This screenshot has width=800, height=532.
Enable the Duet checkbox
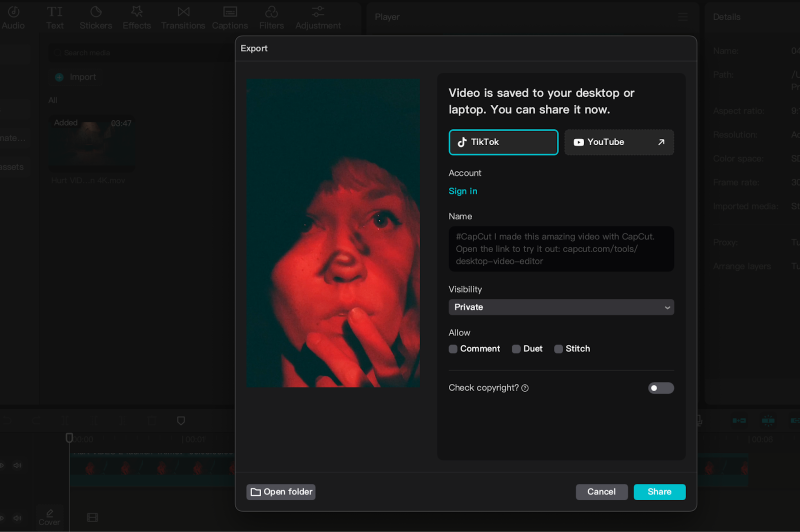[516, 349]
